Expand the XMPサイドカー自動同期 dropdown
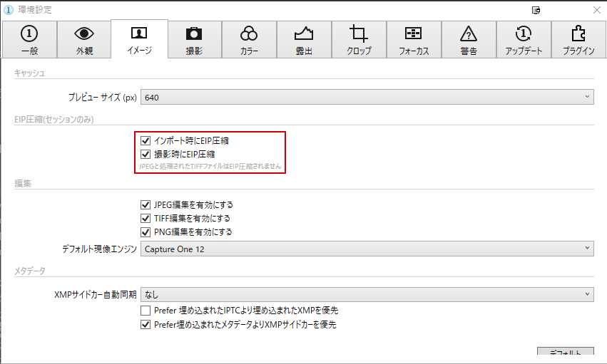The height and width of the screenshot is (364, 607). point(367,293)
